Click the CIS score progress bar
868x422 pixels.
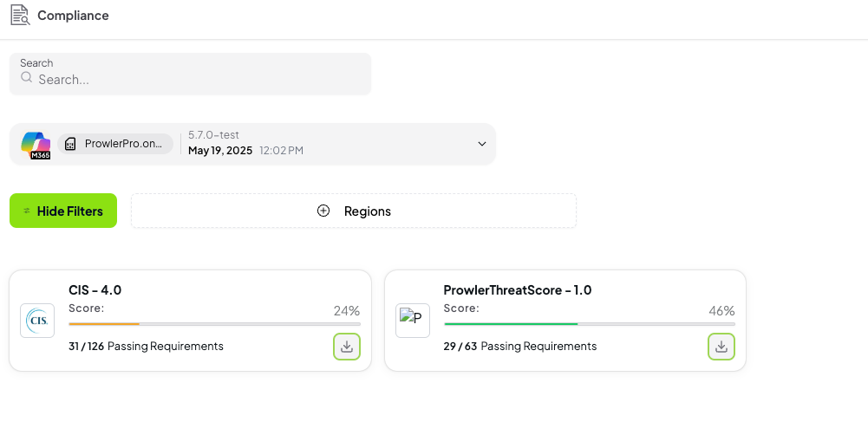[x=214, y=324]
